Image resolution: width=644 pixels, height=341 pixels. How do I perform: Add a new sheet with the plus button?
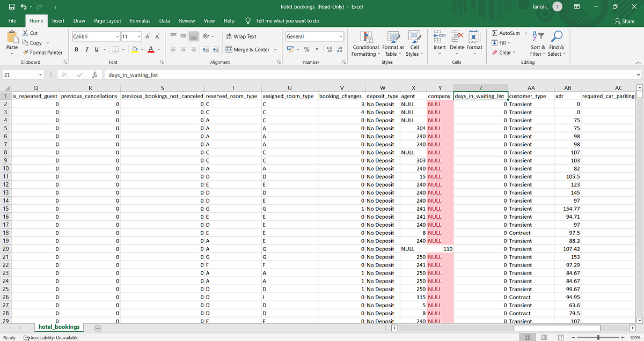pos(97,326)
